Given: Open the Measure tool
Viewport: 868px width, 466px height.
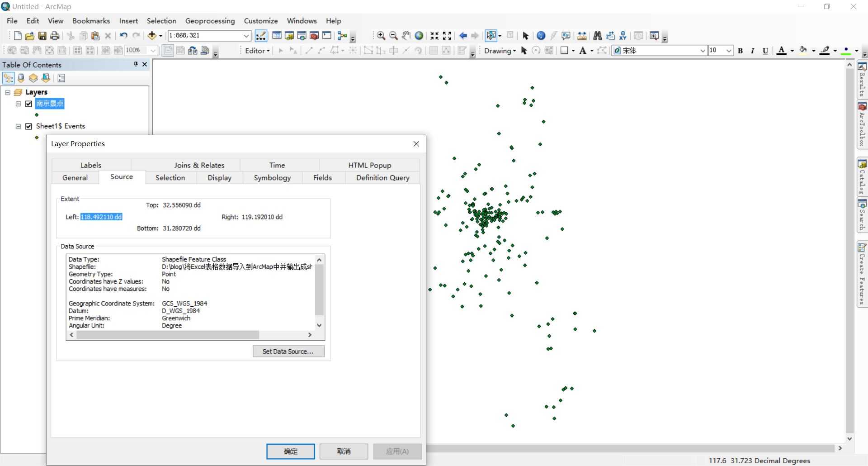Looking at the screenshot, I should [582, 36].
